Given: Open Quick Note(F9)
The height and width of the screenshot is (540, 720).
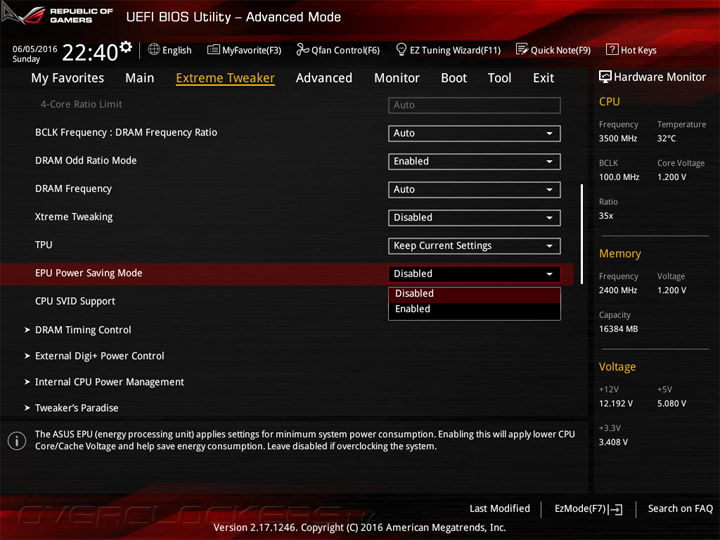Looking at the screenshot, I should click(x=553, y=50).
